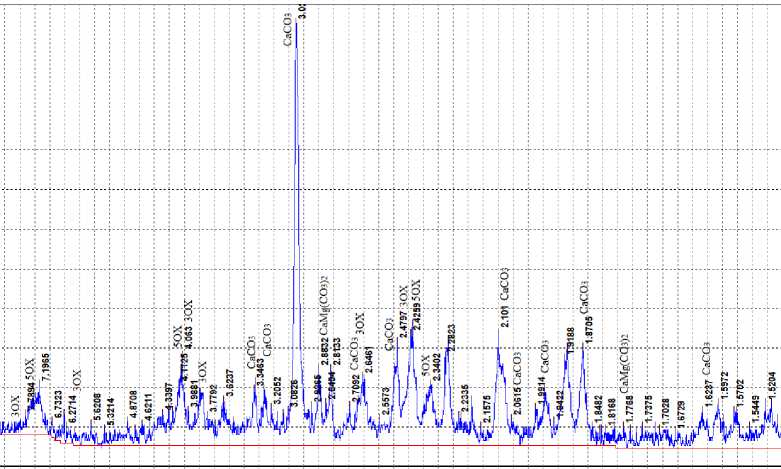Click the 2.5573 peak label
Screen dimensions: 781x469
click(386, 401)
